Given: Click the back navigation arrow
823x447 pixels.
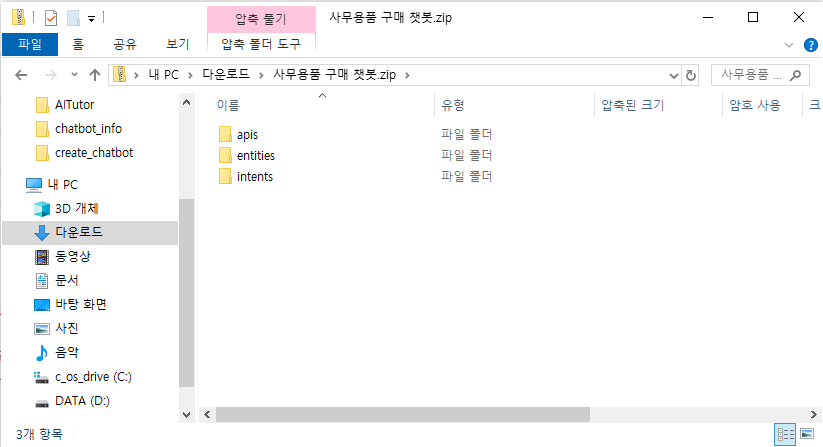Looking at the screenshot, I should click(x=20, y=75).
